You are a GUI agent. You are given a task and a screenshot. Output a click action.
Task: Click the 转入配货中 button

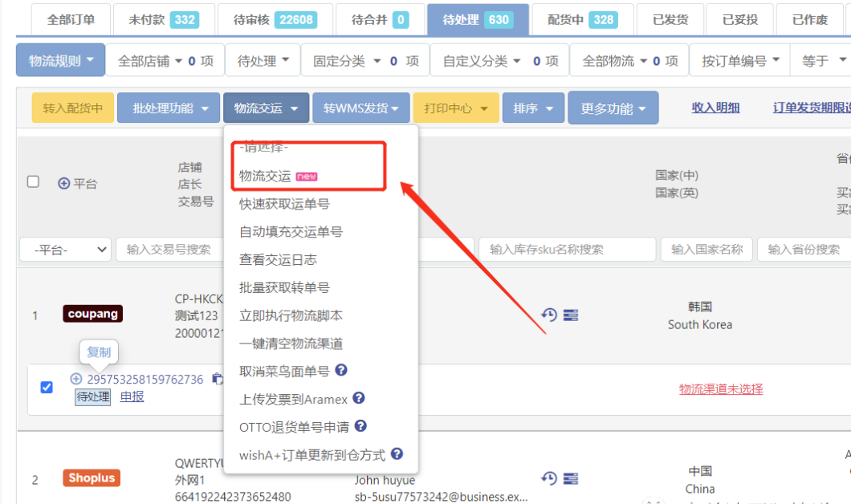coord(73,108)
